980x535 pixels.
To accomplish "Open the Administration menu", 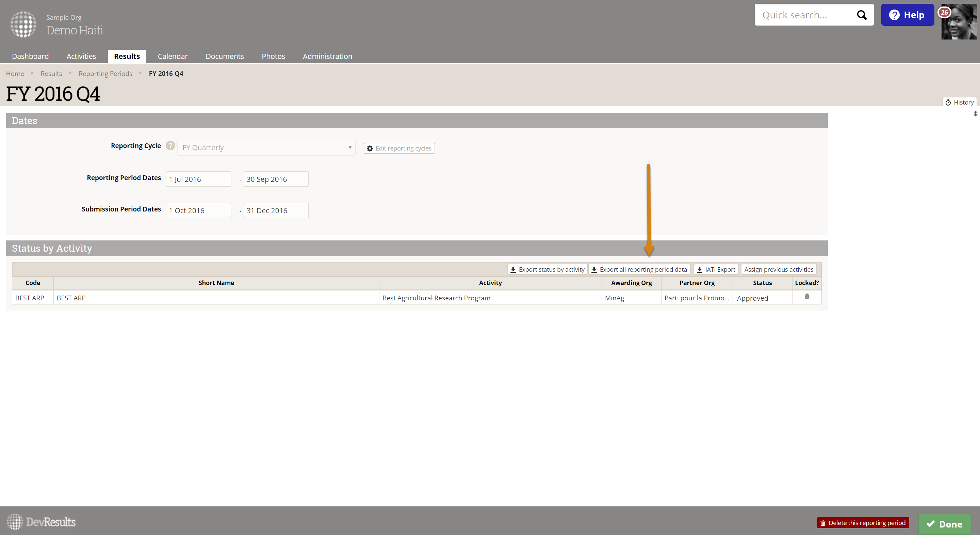I will click(327, 56).
